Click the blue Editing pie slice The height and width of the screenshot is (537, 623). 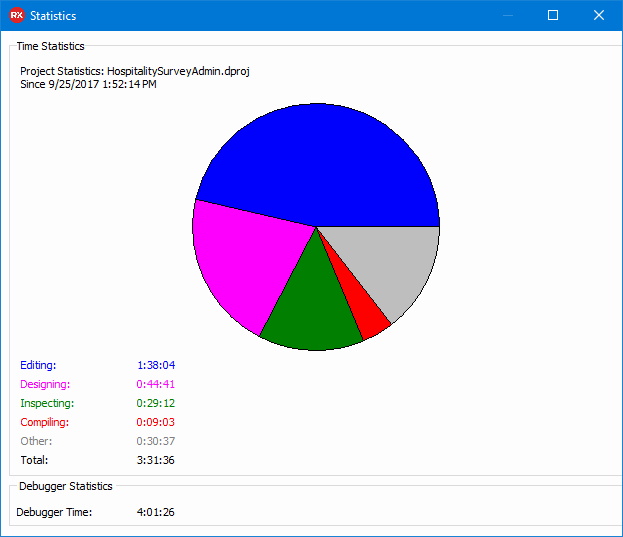point(320,160)
